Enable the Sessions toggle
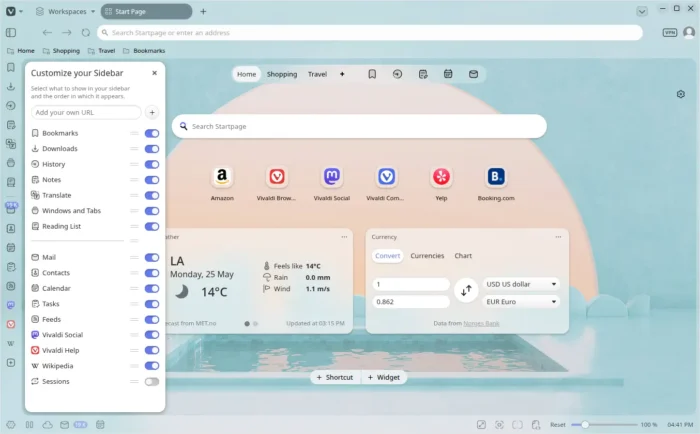This screenshot has height=434, width=700. pos(152,381)
